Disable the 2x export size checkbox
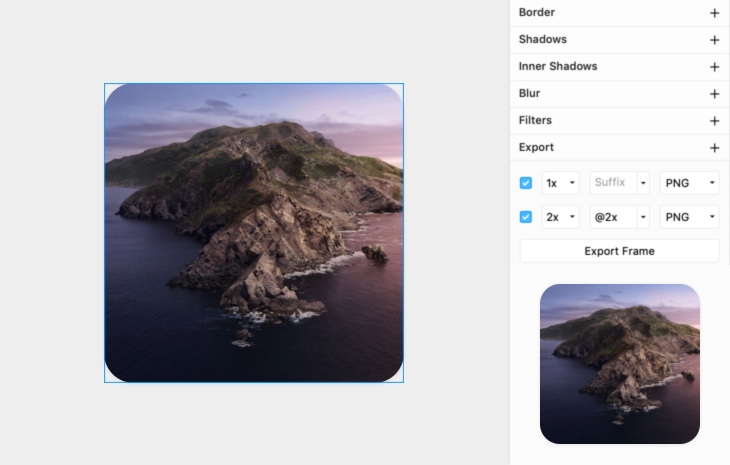Image resolution: width=730 pixels, height=465 pixels. tap(526, 217)
